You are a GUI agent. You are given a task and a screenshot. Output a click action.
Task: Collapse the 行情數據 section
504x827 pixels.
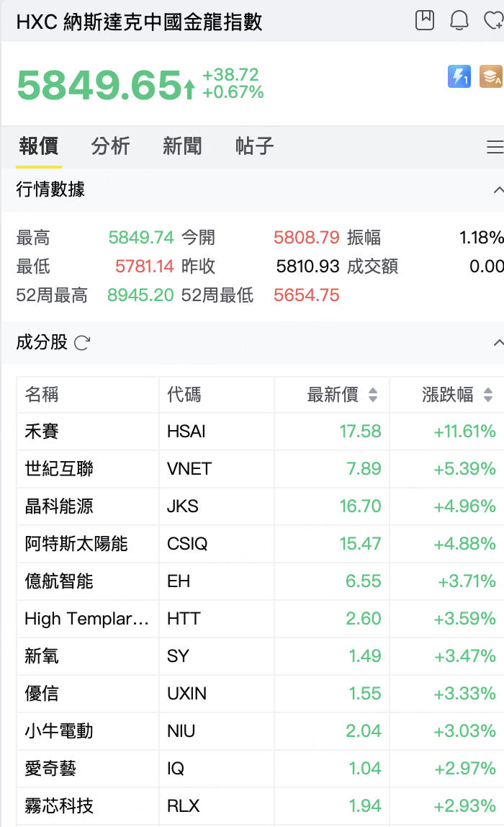(x=498, y=190)
